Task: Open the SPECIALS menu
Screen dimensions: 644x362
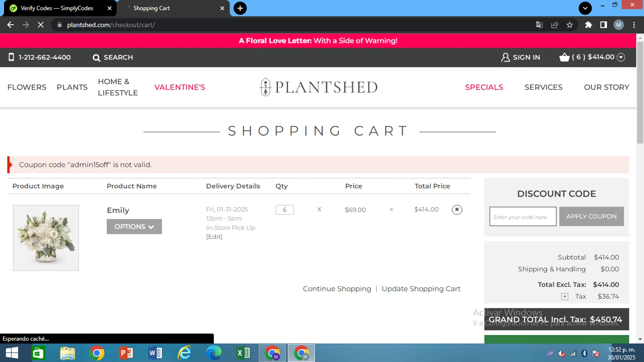Action: (x=484, y=87)
